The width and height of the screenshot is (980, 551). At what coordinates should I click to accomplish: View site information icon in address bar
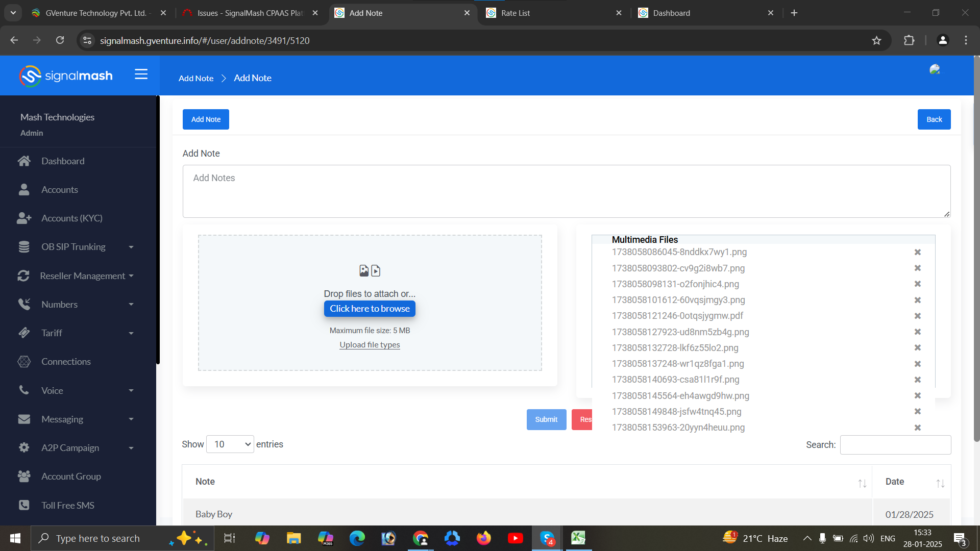(87, 40)
